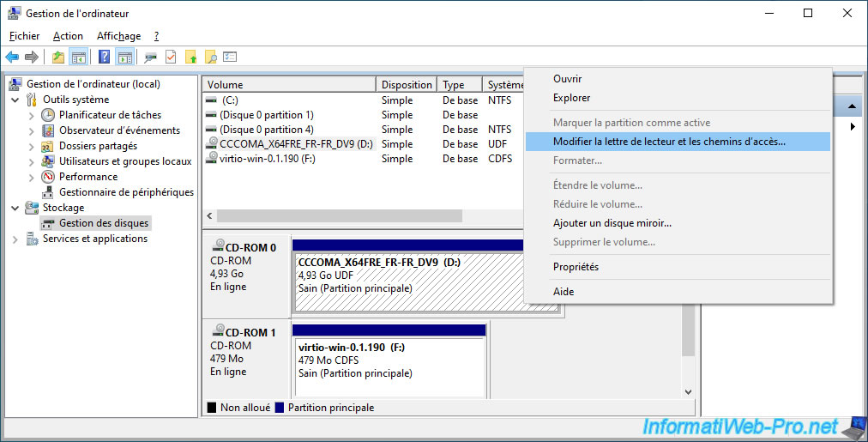Image resolution: width=868 pixels, height=442 pixels.
Task: Expand the Observateur d'événements node
Action: 31,131
